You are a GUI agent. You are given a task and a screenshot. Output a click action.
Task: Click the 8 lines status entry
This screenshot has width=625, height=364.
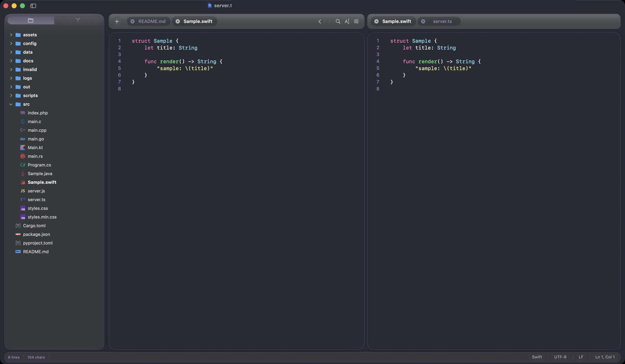click(x=14, y=357)
